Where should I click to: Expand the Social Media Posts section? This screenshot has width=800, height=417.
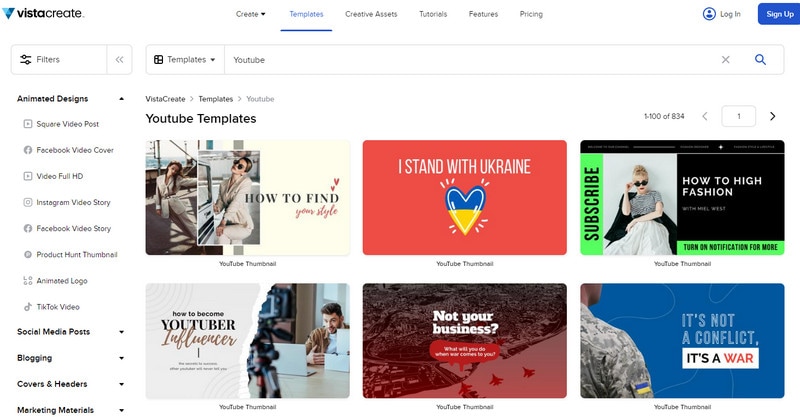pyautogui.click(x=121, y=332)
